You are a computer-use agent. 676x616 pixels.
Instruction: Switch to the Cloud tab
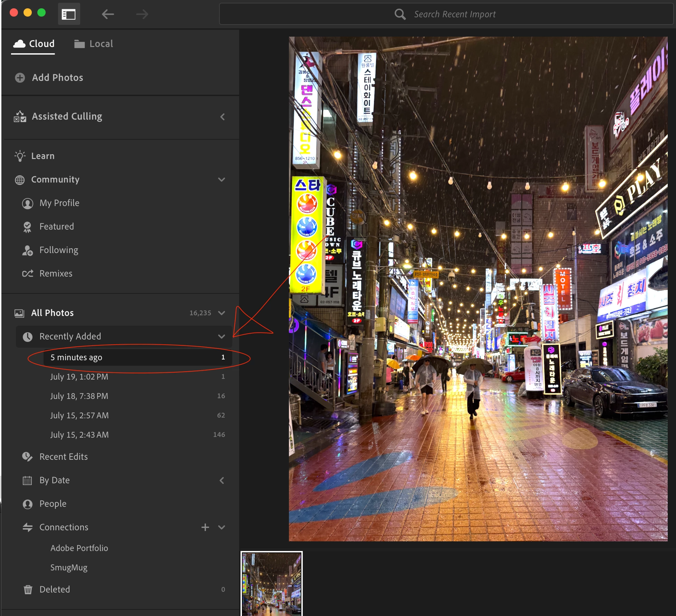34,44
